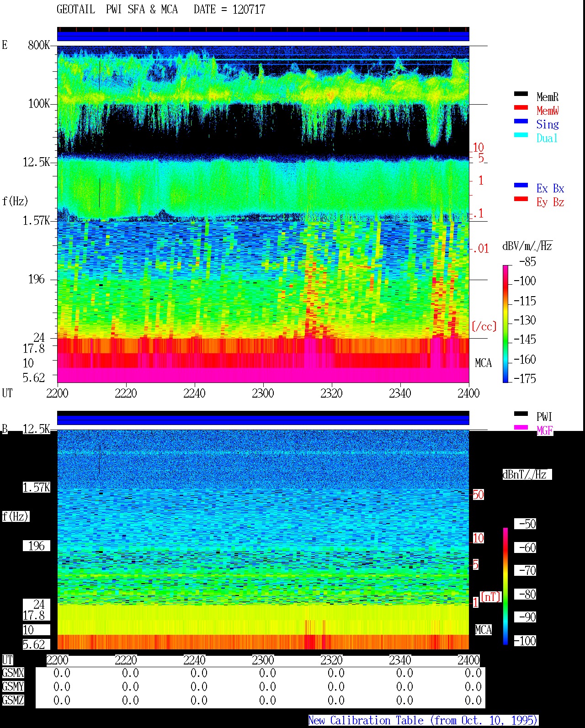Click the blue Sing legend swatch
Viewport: 585px width, 728px height.
[521, 121]
